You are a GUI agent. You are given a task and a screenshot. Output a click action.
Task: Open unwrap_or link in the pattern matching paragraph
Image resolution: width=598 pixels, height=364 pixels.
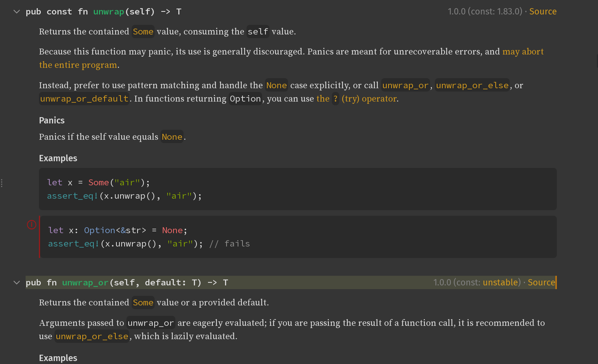(406, 85)
